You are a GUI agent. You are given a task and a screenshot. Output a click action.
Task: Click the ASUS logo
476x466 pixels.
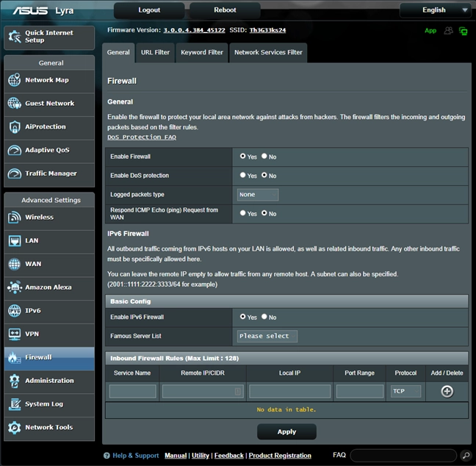point(30,10)
